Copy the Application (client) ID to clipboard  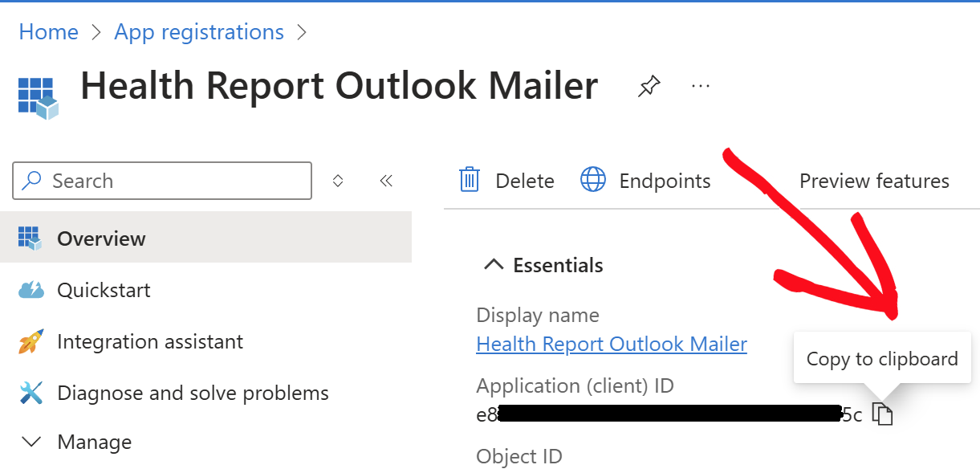coord(883,414)
